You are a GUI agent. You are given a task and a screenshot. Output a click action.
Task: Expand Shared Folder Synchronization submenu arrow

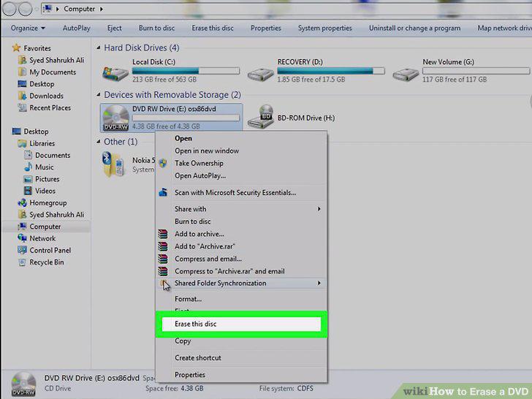click(319, 283)
